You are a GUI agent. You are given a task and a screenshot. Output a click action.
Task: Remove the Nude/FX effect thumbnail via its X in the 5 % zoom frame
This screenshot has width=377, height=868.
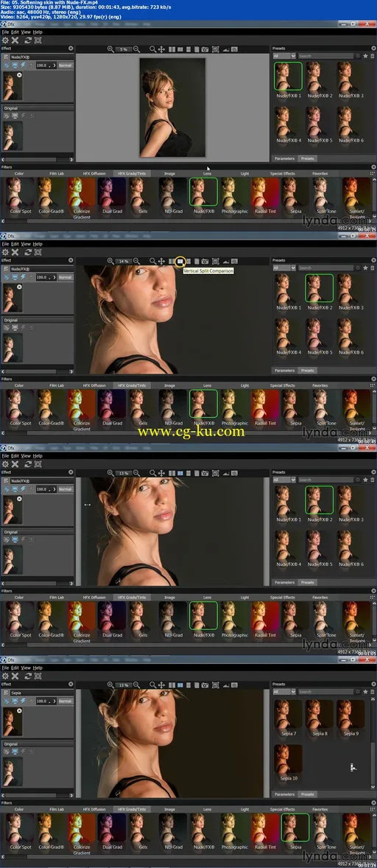(19, 74)
